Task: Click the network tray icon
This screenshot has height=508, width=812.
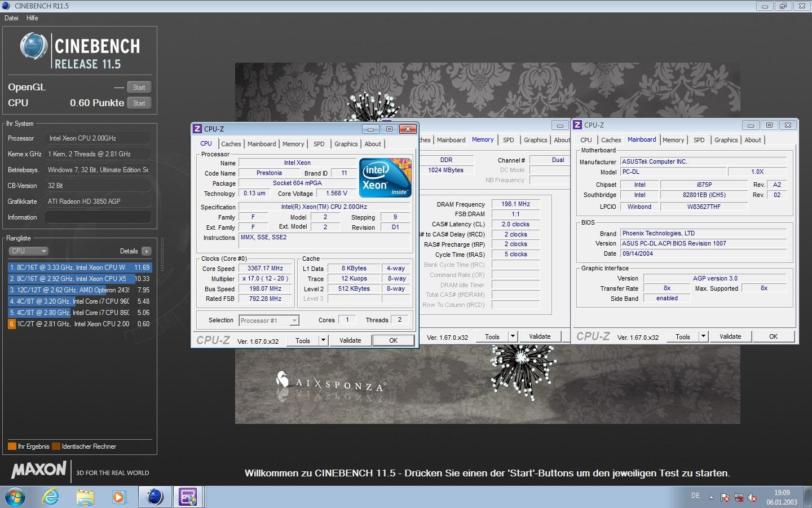Action: coord(739,498)
